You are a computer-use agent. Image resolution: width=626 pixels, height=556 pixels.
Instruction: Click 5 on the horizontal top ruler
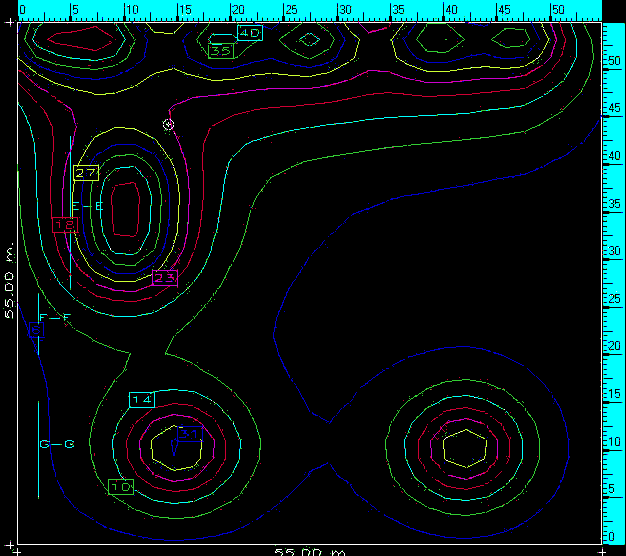click(75, 10)
